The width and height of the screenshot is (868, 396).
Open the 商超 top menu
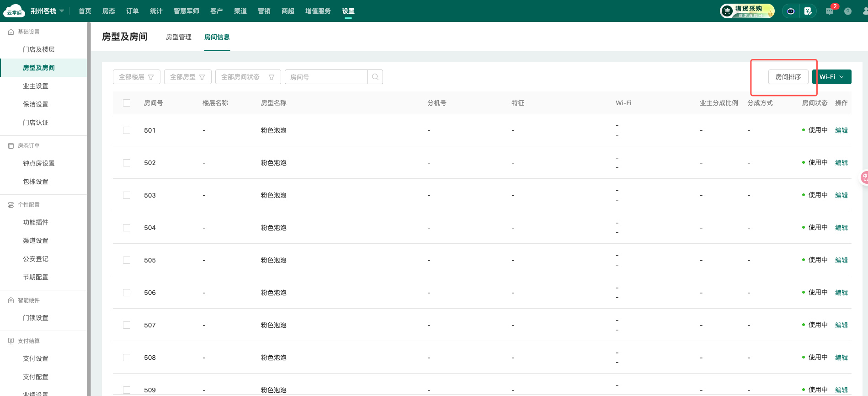point(288,11)
